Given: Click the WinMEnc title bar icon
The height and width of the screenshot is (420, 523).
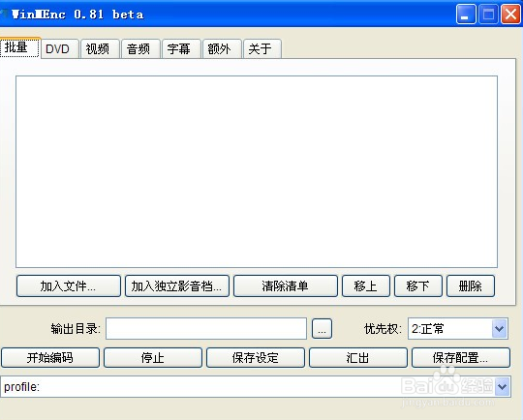Looking at the screenshot, I should 4,15.
